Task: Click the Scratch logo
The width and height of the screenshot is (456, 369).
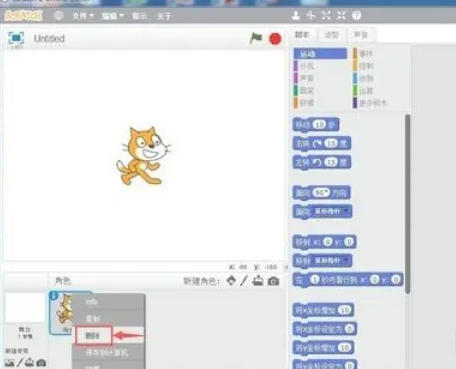Action: (x=23, y=16)
